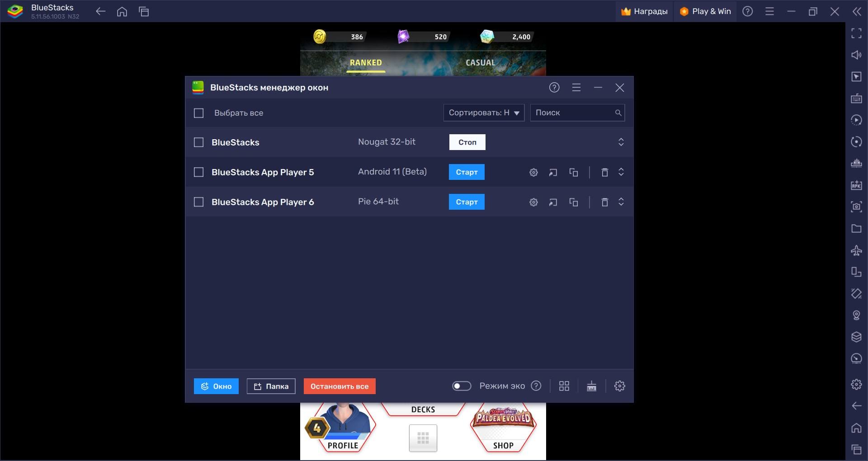Open the 'Сортировать' dropdown
The height and width of the screenshot is (461, 868).
pos(484,113)
